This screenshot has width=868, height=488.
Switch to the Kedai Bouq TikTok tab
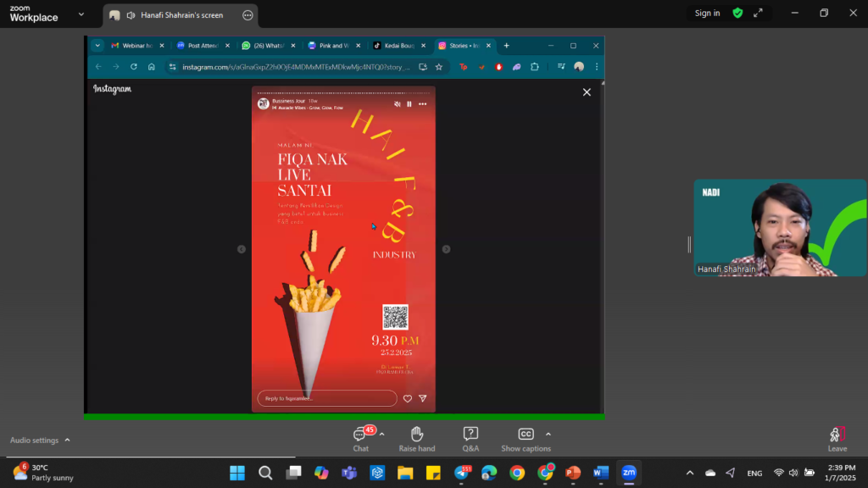[398, 46]
